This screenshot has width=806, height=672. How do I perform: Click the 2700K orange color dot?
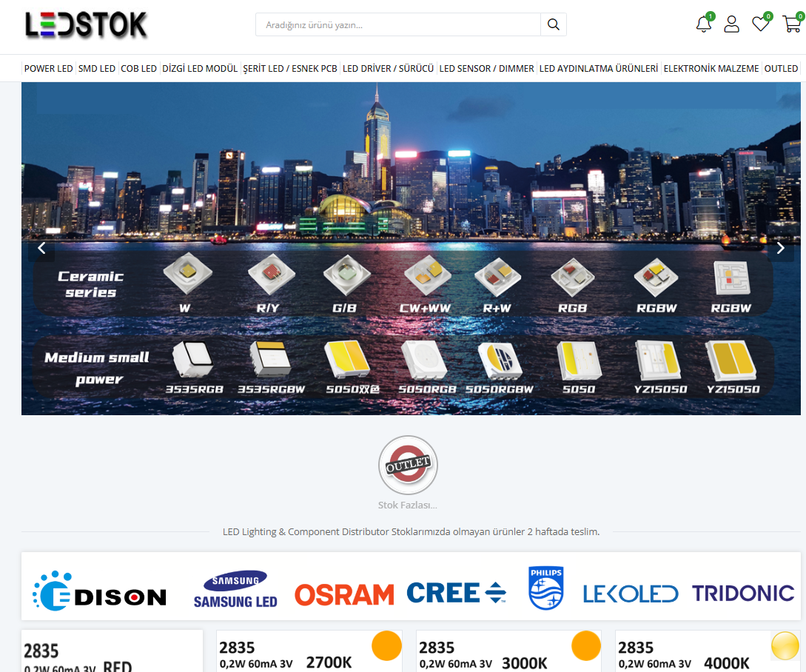tap(386, 645)
